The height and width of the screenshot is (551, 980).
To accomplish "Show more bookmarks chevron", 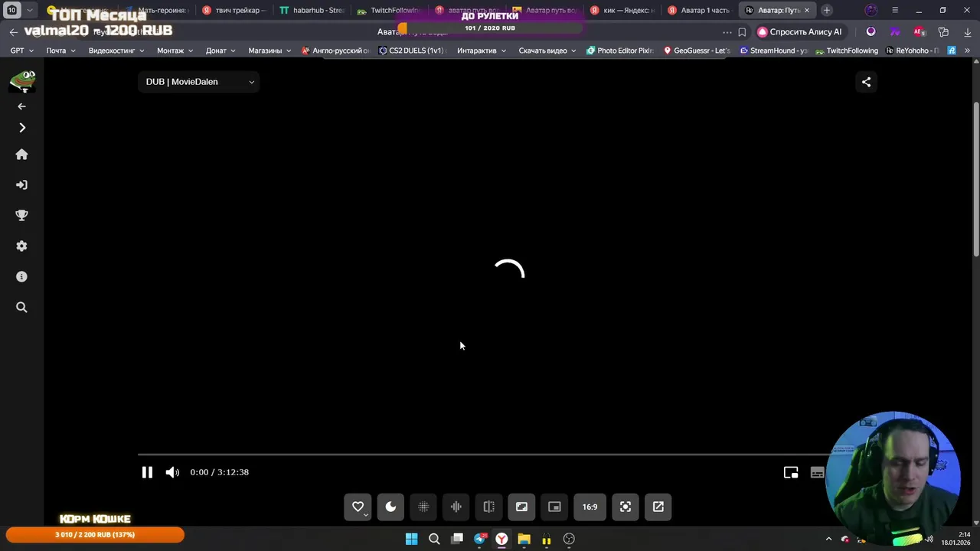I will click(967, 51).
